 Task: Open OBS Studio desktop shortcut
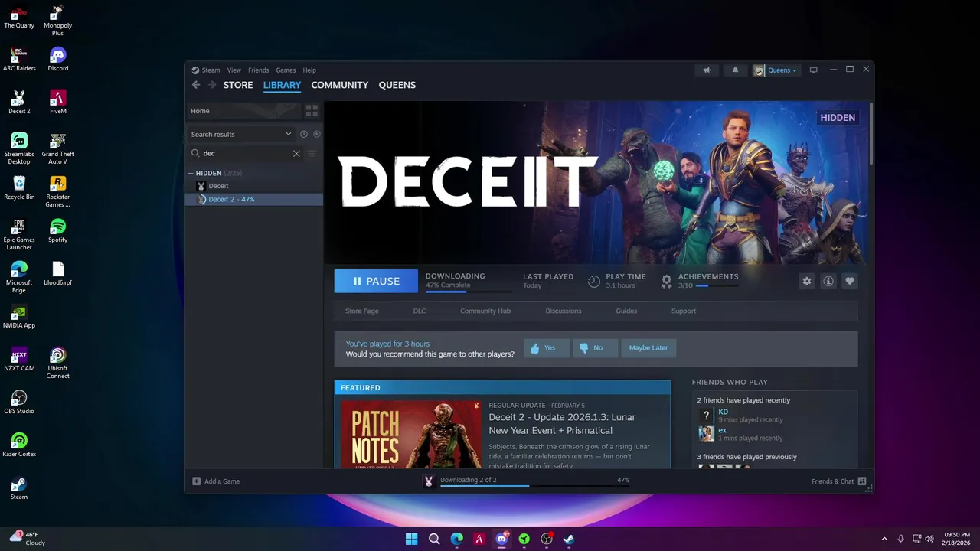(x=19, y=402)
